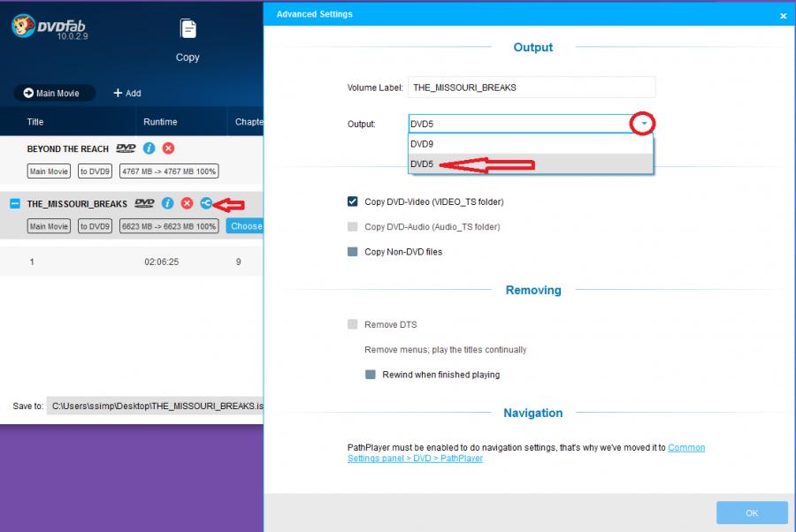
Task: Click 4767 MB size tag
Action: point(169,171)
